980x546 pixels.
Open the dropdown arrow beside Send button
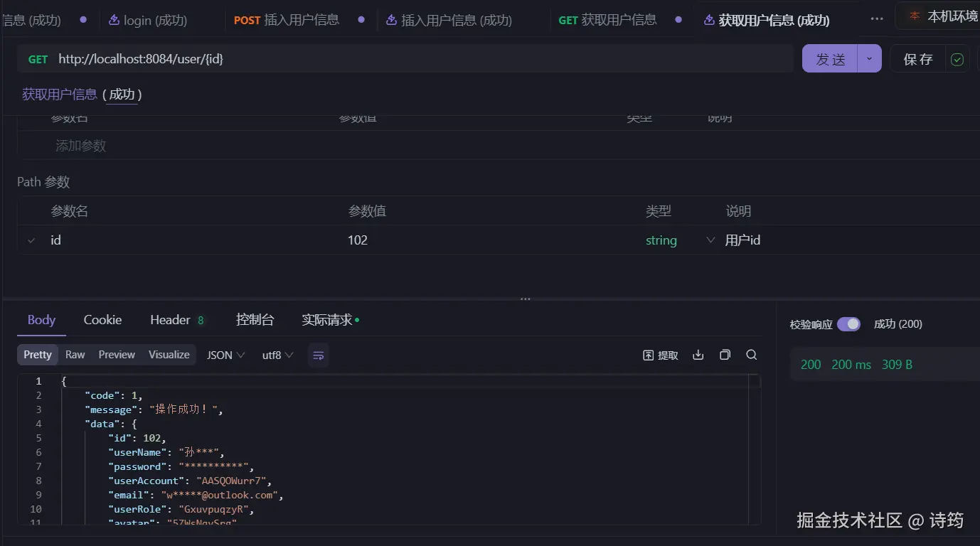click(870, 59)
